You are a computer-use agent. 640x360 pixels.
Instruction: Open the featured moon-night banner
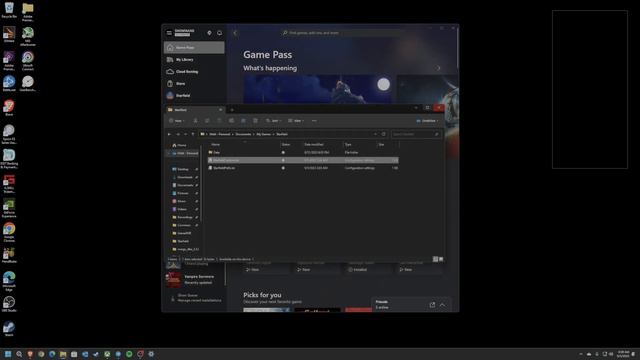pyautogui.click(x=318, y=89)
